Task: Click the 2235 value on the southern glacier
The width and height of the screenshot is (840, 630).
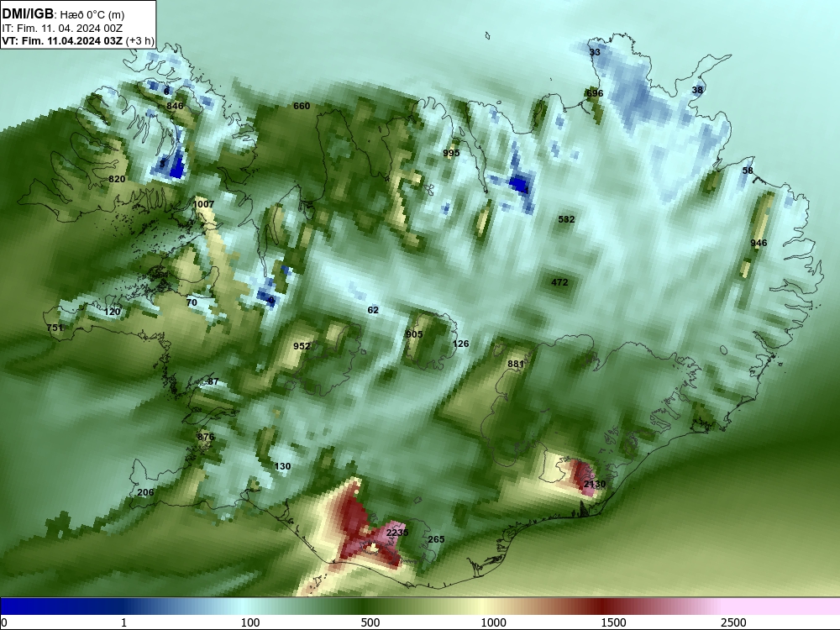Action: (397, 533)
